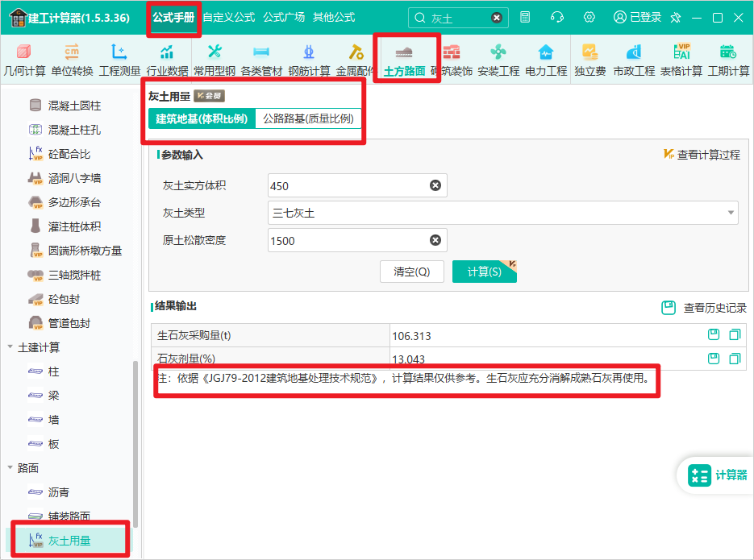754x560 pixels.
Task: Select the 土方路面 earthwork category
Action: (x=404, y=60)
